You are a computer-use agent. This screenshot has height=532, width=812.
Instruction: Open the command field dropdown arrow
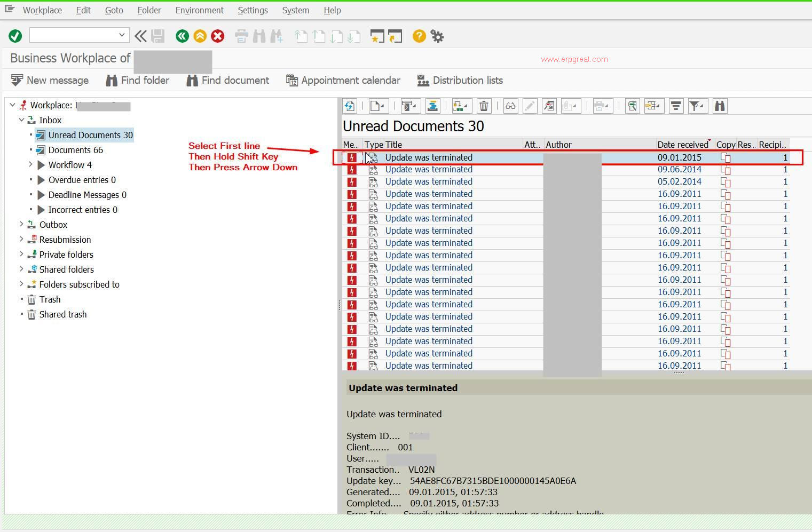click(122, 35)
